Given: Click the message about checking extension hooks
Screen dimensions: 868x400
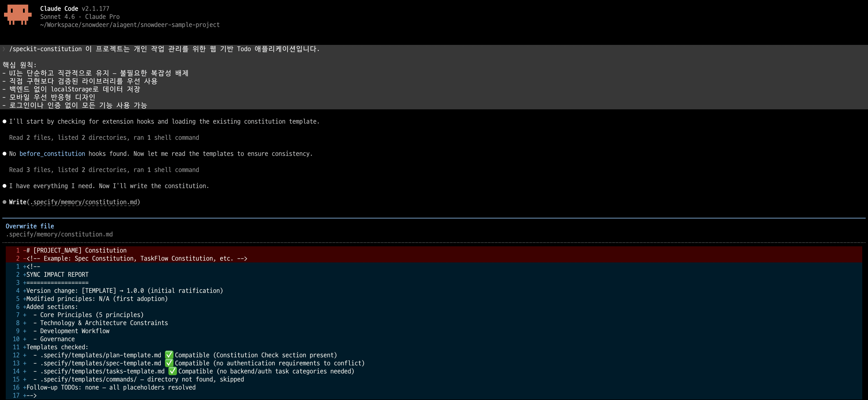Looking at the screenshot, I should pyautogui.click(x=164, y=121).
